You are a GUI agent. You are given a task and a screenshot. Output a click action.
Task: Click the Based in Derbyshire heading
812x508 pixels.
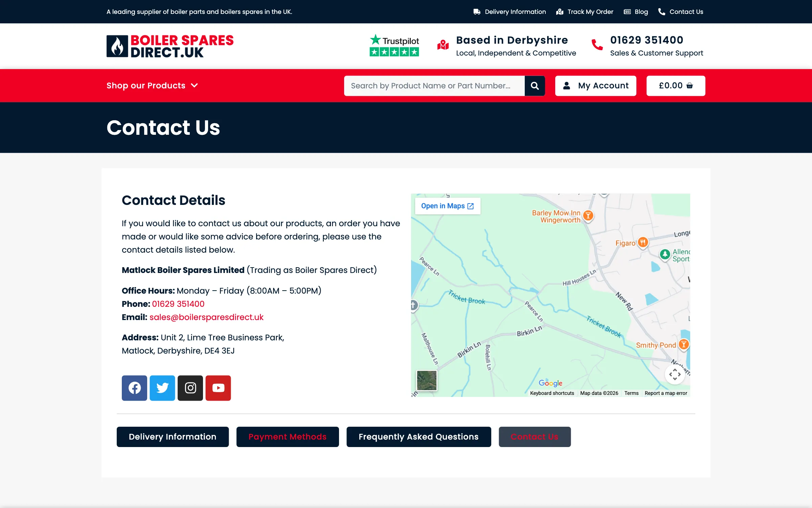click(512, 40)
